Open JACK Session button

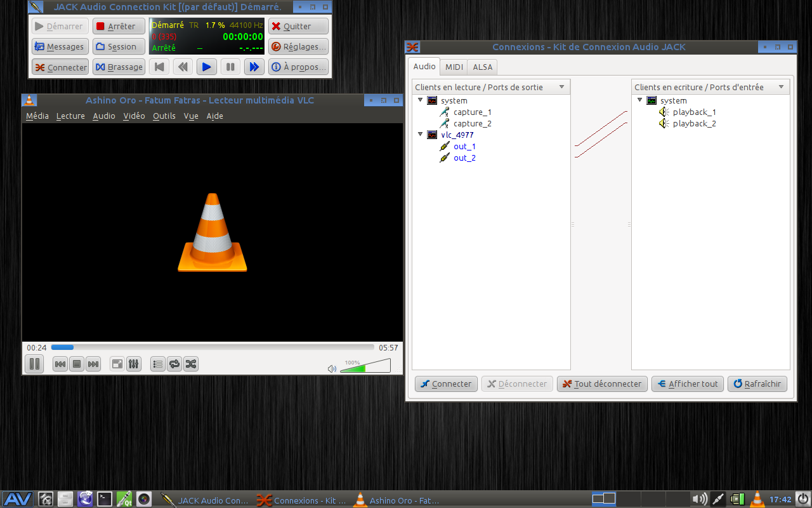(x=119, y=46)
